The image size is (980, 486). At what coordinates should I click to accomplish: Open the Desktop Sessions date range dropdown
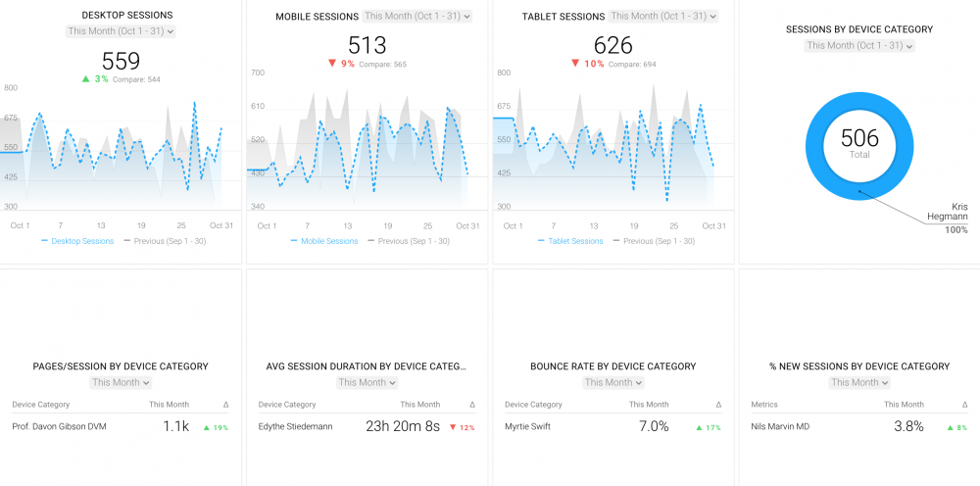pos(122,31)
